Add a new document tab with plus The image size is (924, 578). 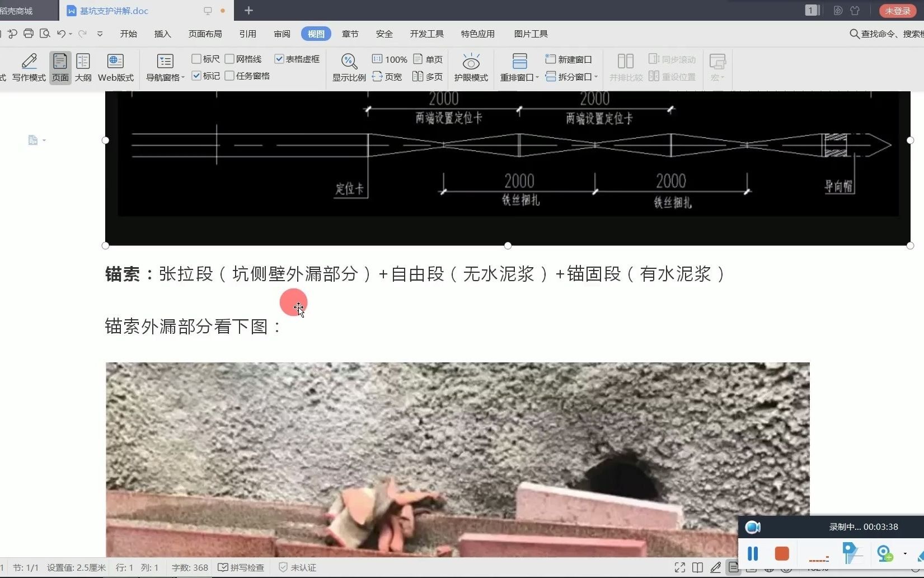tap(248, 11)
